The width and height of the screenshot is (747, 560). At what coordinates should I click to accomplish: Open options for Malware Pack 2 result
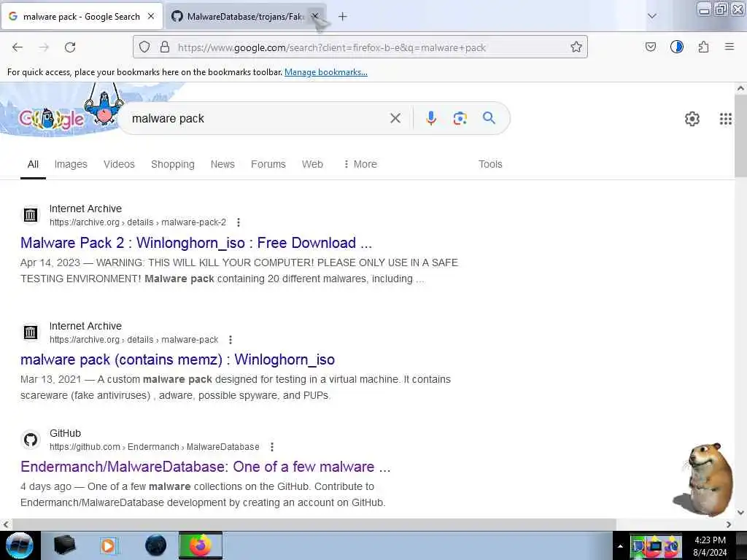(239, 222)
